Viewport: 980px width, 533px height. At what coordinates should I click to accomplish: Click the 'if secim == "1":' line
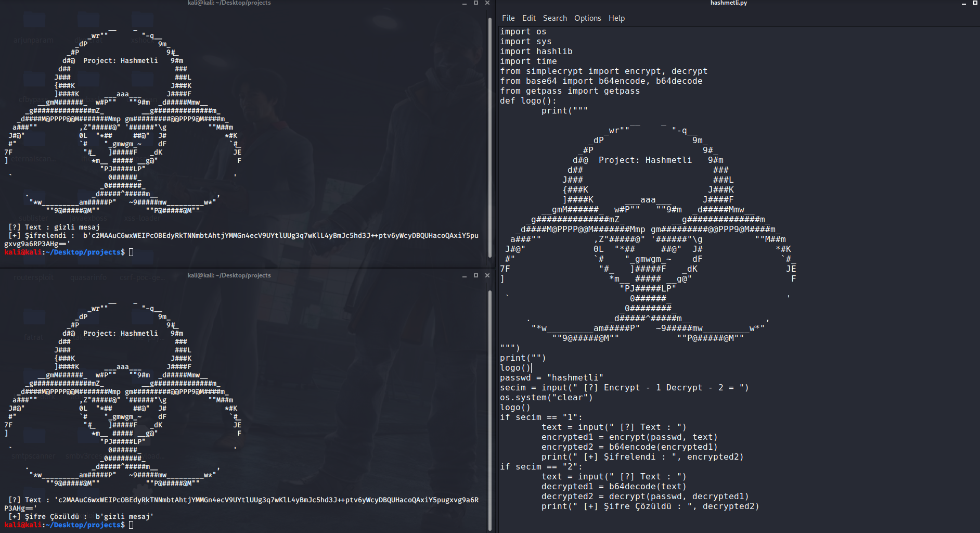[x=541, y=417]
